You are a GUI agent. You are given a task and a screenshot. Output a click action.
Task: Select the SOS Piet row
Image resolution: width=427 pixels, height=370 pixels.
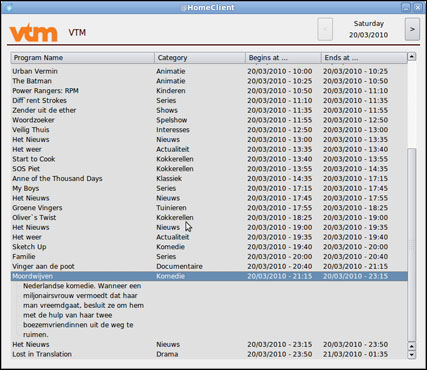coord(209,169)
